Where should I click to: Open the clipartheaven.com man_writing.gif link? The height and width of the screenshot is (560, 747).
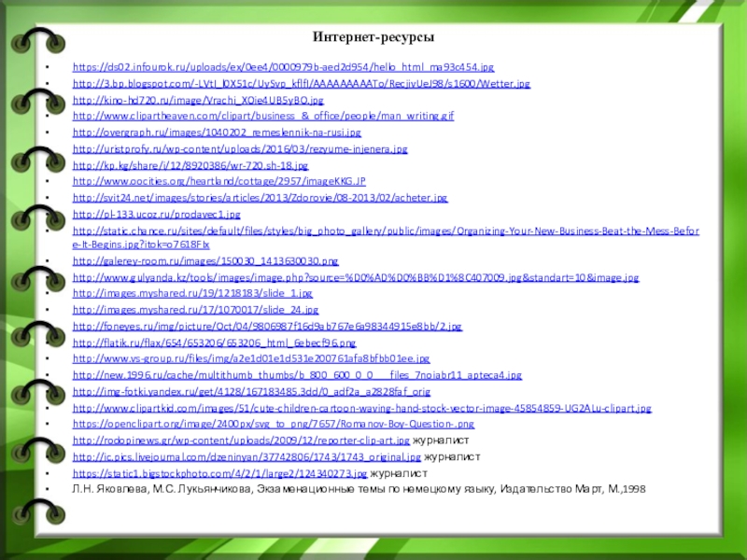pyautogui.click(x=263, y=116)
